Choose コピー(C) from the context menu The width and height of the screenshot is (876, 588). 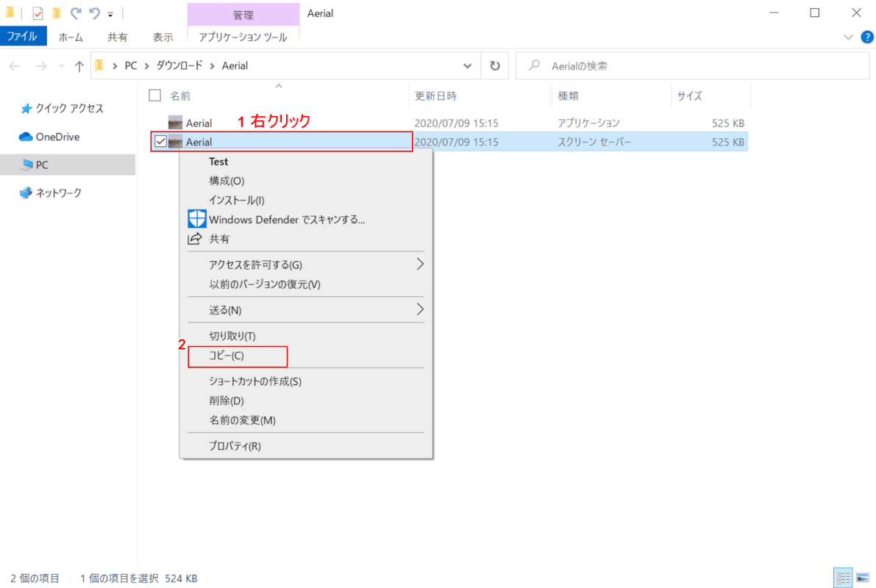[x=227, y=356]
